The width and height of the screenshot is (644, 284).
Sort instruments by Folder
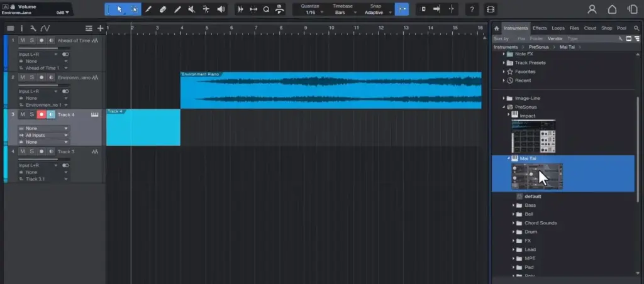pyautogui.click(x=536, y=38)
